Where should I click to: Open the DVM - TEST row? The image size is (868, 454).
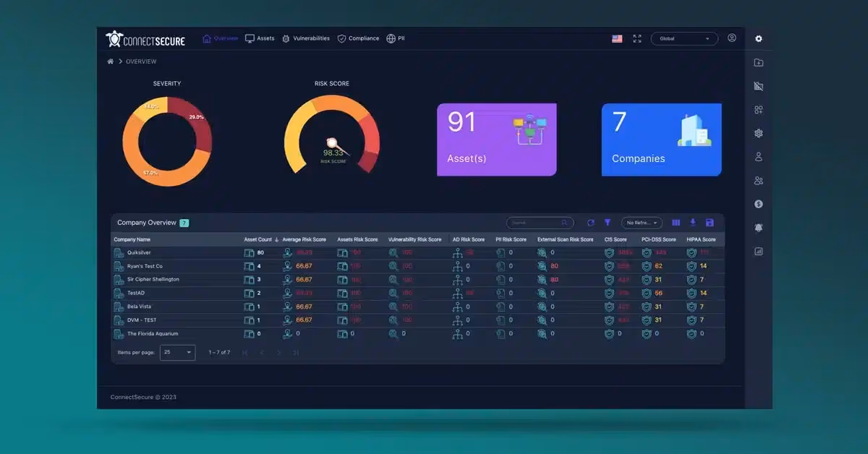(417, 320)
